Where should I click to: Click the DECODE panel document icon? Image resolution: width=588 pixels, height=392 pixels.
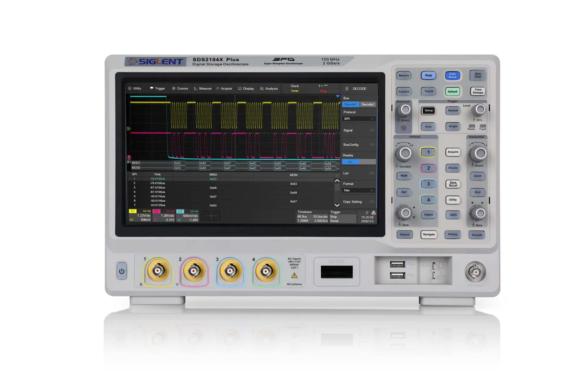coord(347,89)
